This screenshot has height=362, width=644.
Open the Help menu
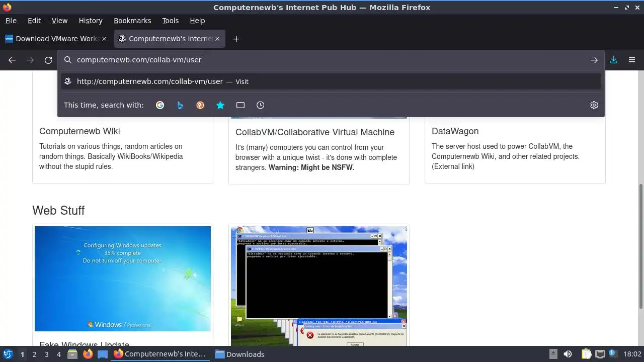(197, 21)
